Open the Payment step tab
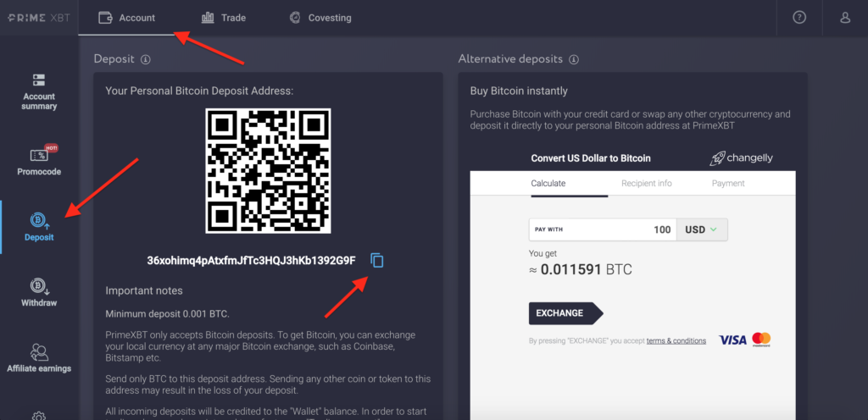 tap(728, 184)
